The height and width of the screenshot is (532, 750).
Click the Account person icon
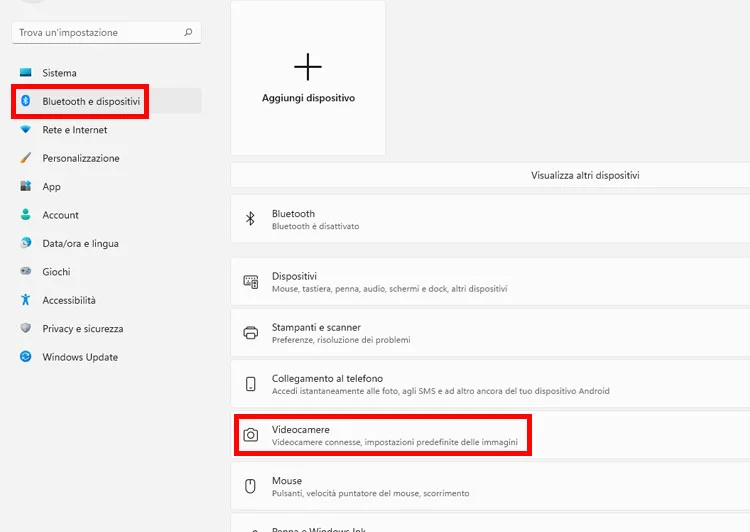26,214
